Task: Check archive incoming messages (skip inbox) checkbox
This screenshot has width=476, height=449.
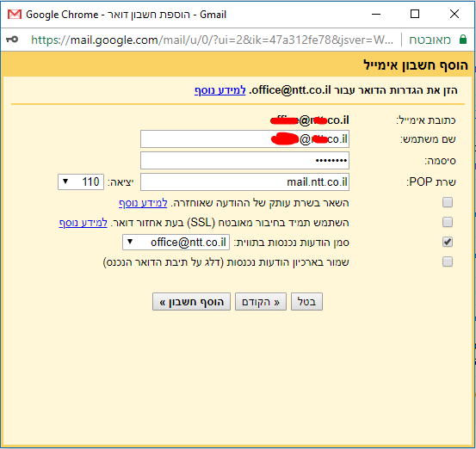Action: tap(447, 261)
